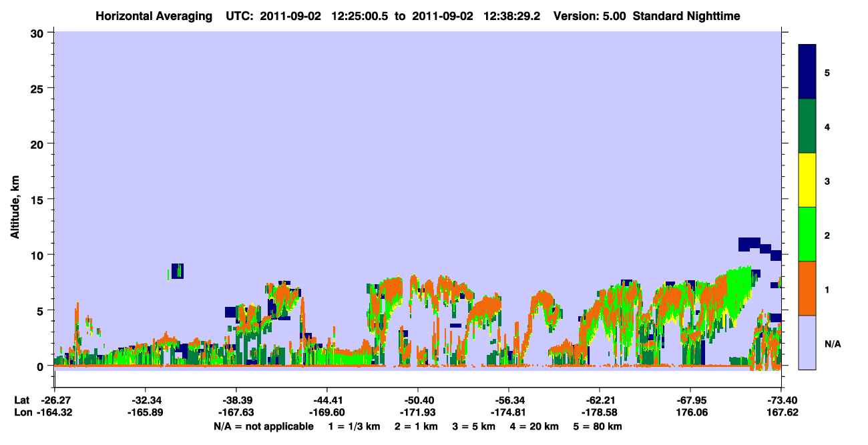Click legend text '1 = 1/3 km'
The image size is (868, 445).
coord(353,426)
